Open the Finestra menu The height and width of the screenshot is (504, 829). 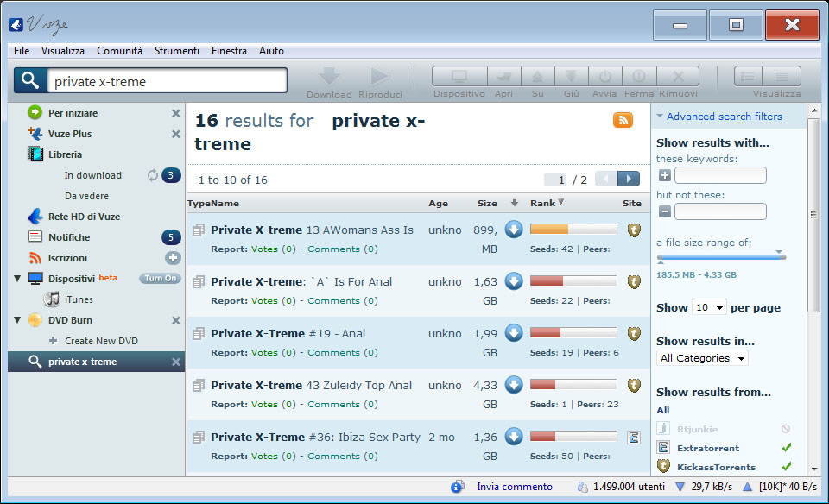(229, 51)
